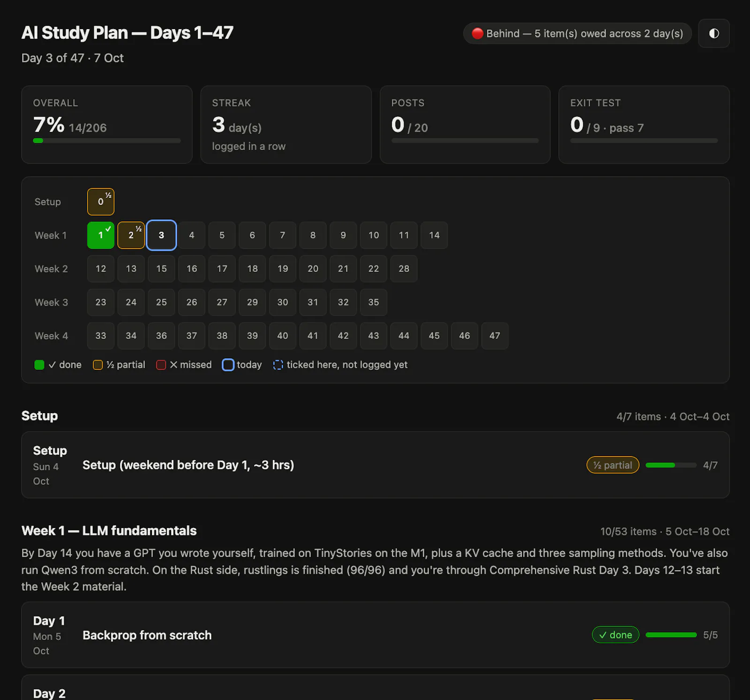Click the Posts progress bar
This screenshot has width=750, height=700.
pyautogui.click(x=465, y=141)
